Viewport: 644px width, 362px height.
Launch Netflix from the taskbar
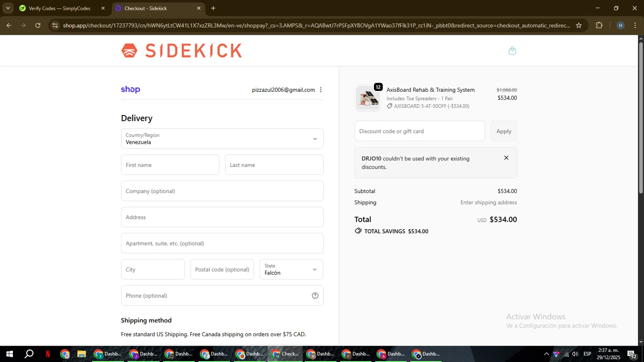(48, 354)
